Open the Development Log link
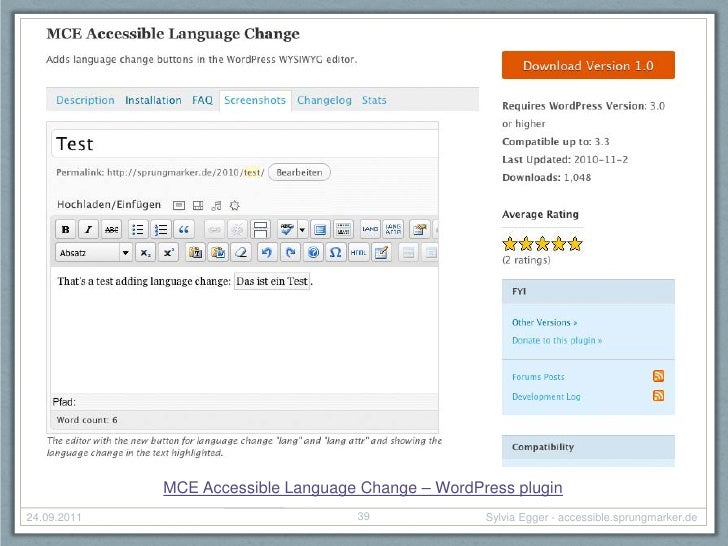The height and width of the screenshot is (546, 728). point(546,396)
